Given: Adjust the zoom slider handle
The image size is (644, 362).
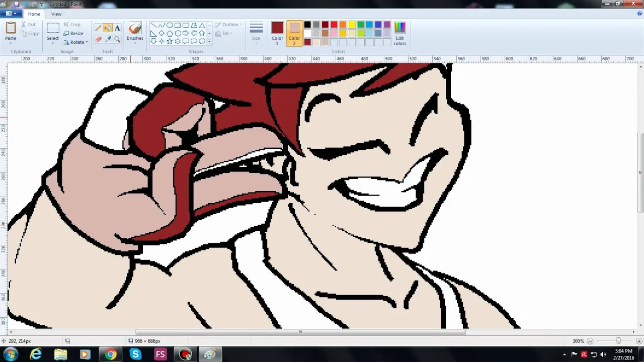Looking at the screenshot, I should point(619,341).
